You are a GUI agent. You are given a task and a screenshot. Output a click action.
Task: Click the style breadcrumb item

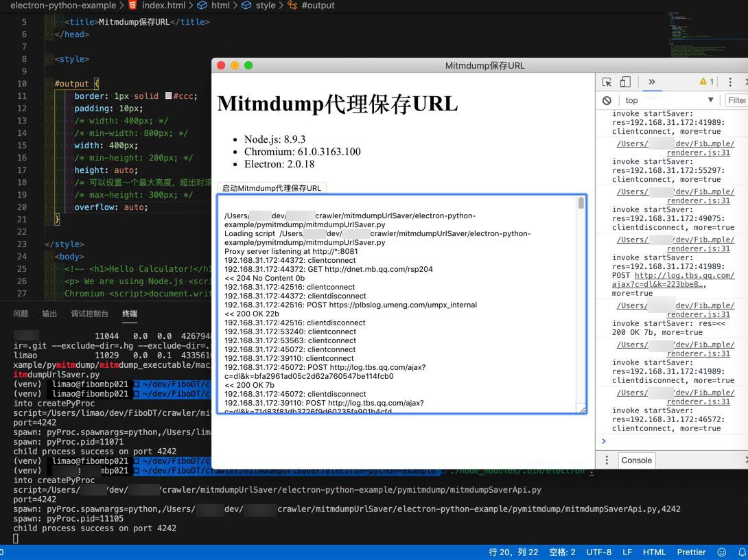[259, 5]
